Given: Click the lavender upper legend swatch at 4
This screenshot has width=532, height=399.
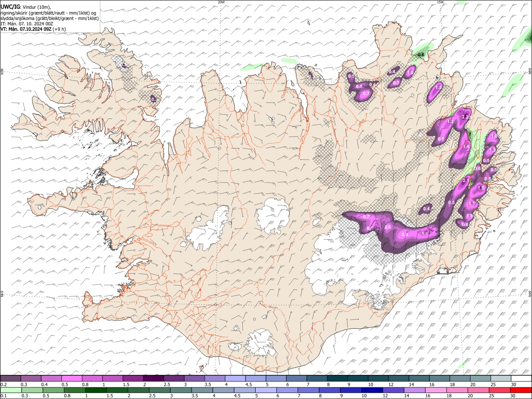Looking at the screenshot, I should (235, 378).
